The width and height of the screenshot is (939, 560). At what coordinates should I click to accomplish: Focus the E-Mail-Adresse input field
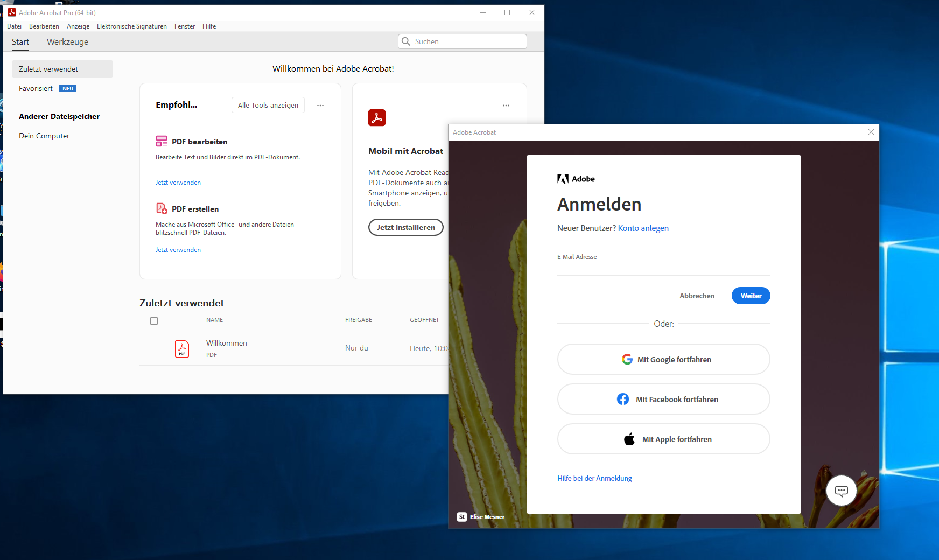(663, 267)
